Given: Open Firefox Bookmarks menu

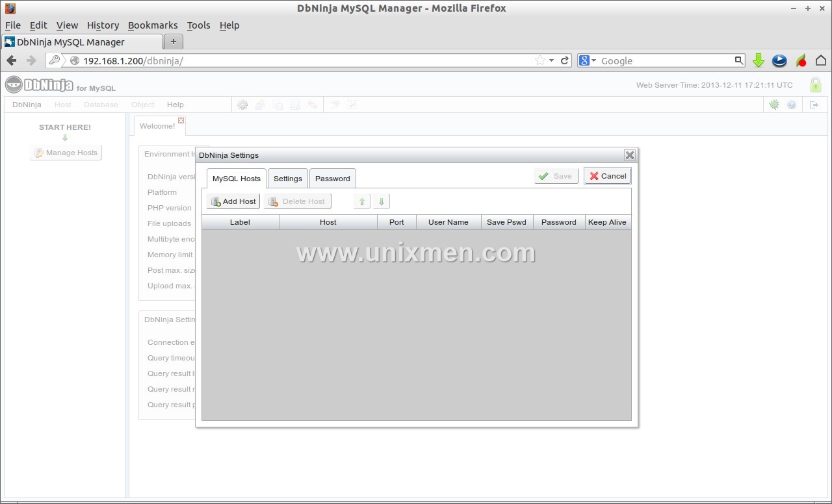Looking at the screenshot, I should coord(153,25).
